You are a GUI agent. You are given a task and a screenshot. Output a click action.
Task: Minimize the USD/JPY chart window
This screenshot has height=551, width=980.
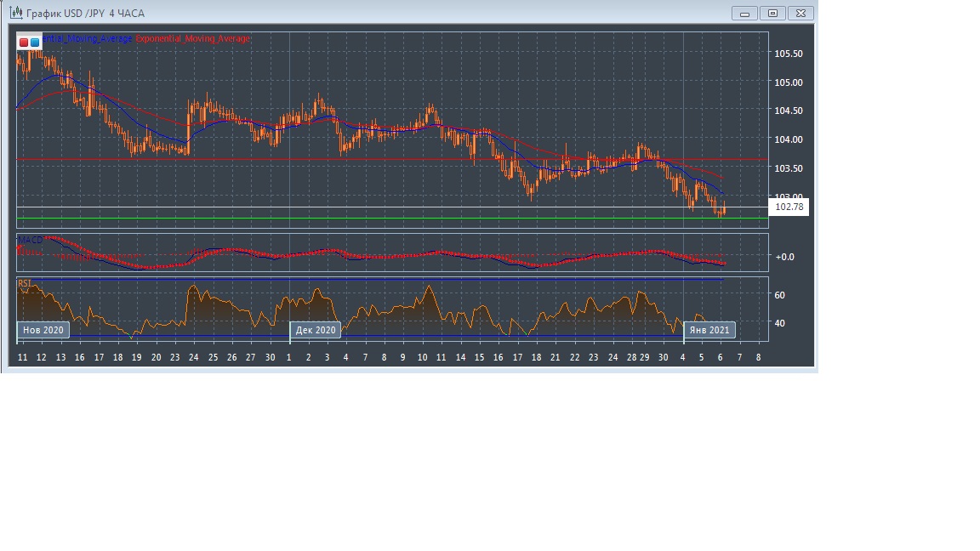point(745,13)
